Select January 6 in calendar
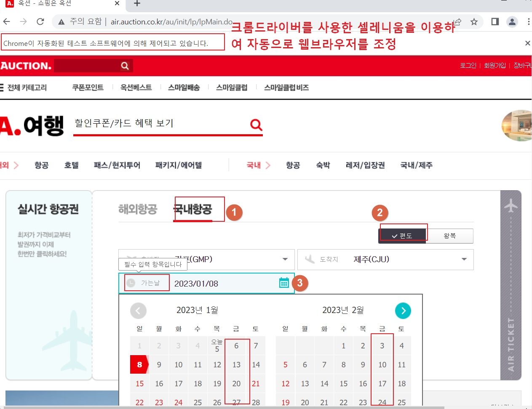 [x=236, y=346]
